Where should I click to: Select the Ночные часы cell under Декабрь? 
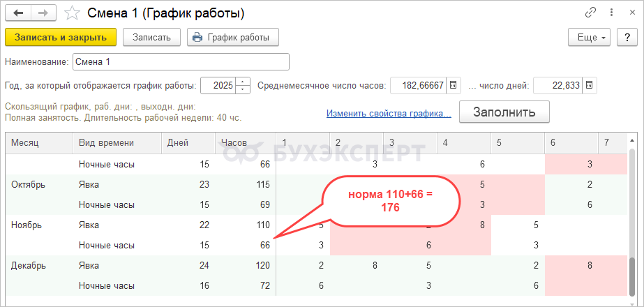click(x=117, y=285)
